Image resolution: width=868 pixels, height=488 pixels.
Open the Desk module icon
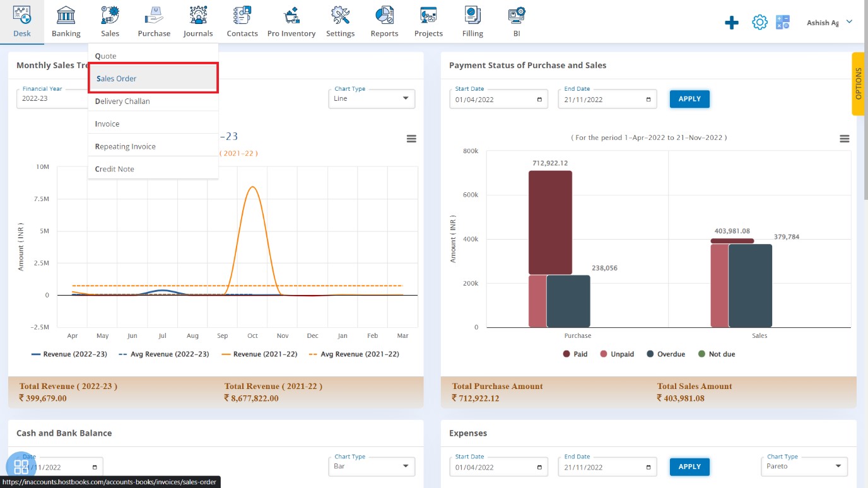(22, 15)
